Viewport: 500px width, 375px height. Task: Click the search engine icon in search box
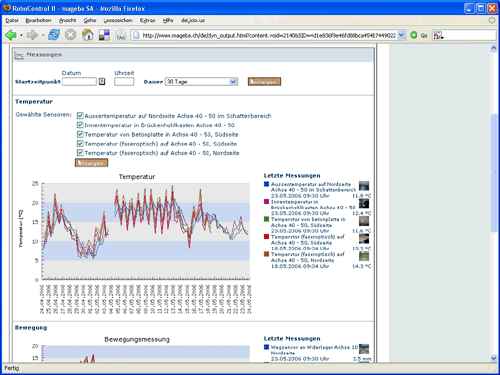[x=438, y=35]
